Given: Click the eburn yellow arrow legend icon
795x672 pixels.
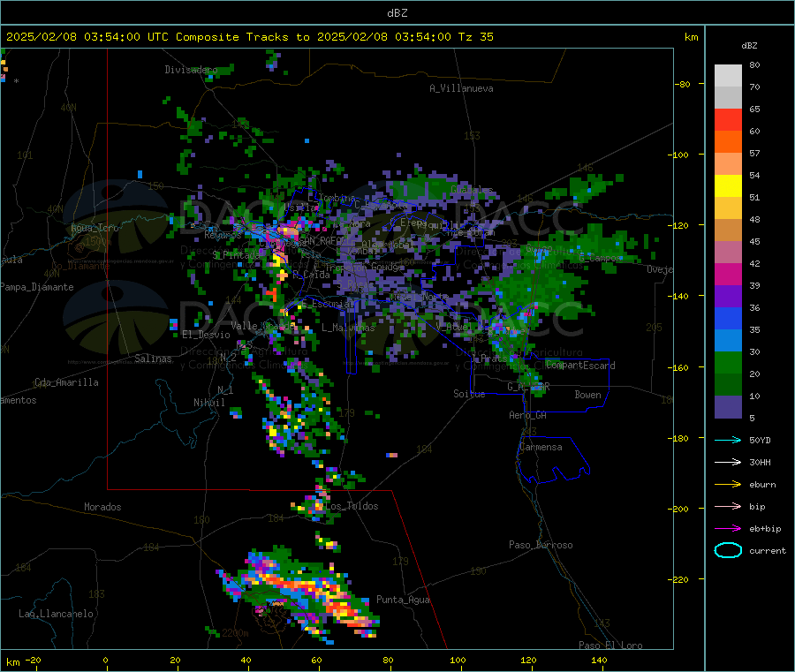Looking at the screenshot, I should click(x=728, y=484).
